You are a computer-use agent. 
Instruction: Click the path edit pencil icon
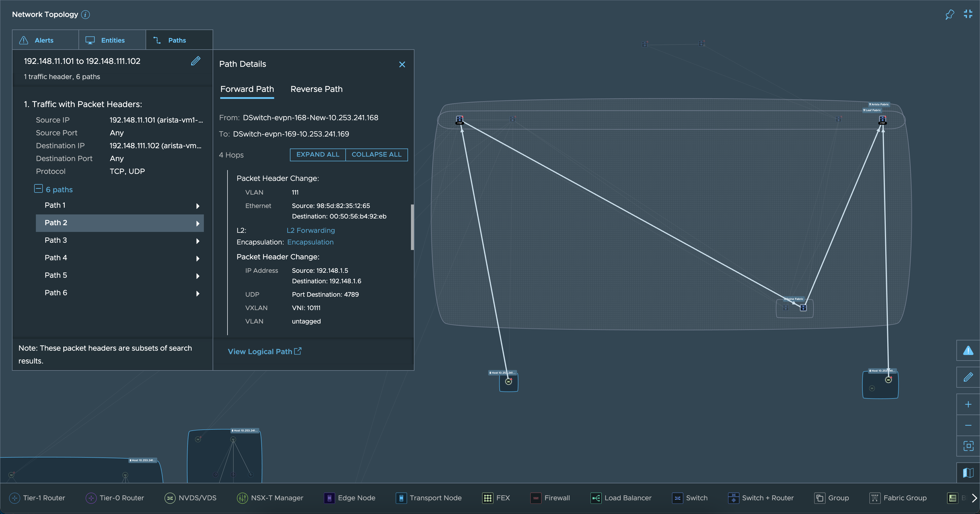(x=195, y=61)
